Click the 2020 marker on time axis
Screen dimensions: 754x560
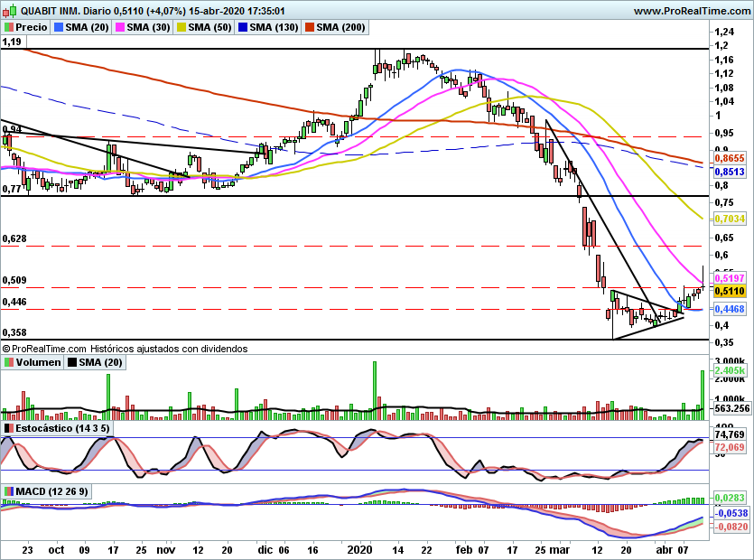359,549
